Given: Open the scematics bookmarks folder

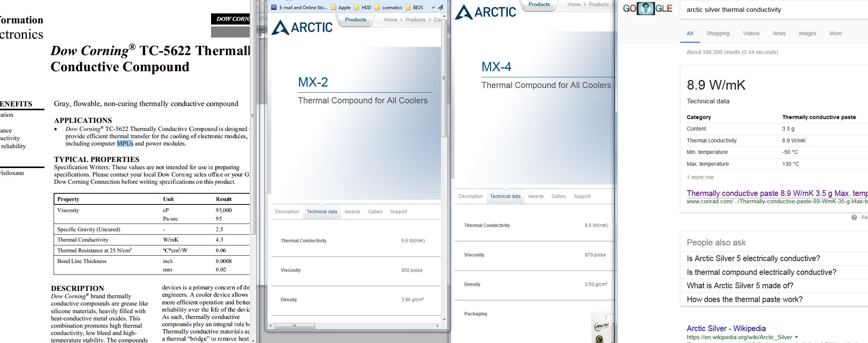Looking at the screenshot, I should coord(388,7).
